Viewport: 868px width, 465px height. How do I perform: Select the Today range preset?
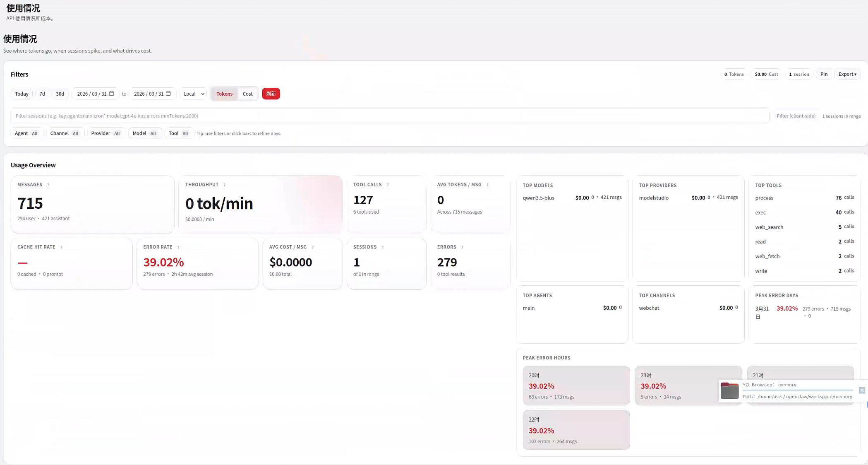tap(22, 94)
